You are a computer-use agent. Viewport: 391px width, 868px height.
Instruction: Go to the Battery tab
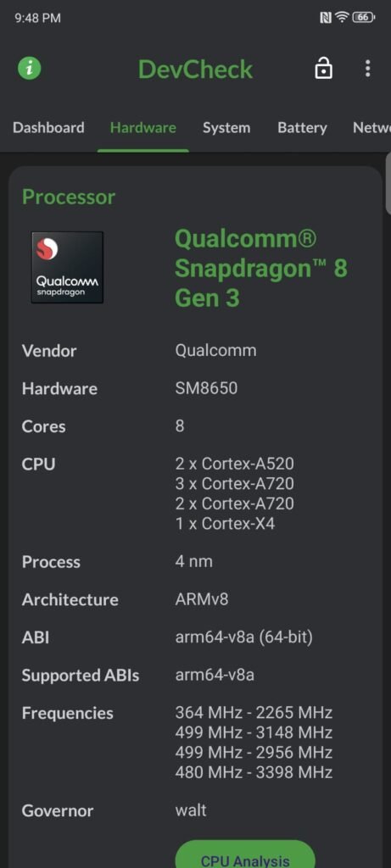[x=303, y=128]
